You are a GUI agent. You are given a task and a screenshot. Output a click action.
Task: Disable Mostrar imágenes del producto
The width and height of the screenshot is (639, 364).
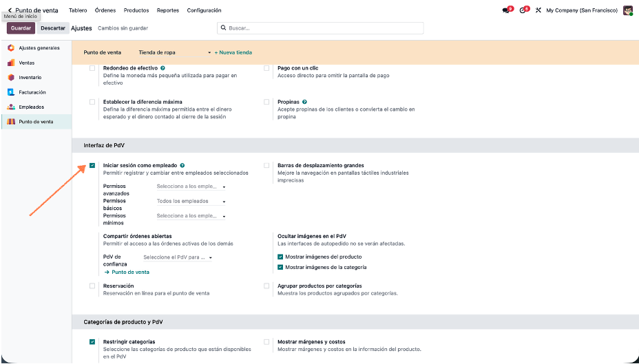[x=280, y=257]
